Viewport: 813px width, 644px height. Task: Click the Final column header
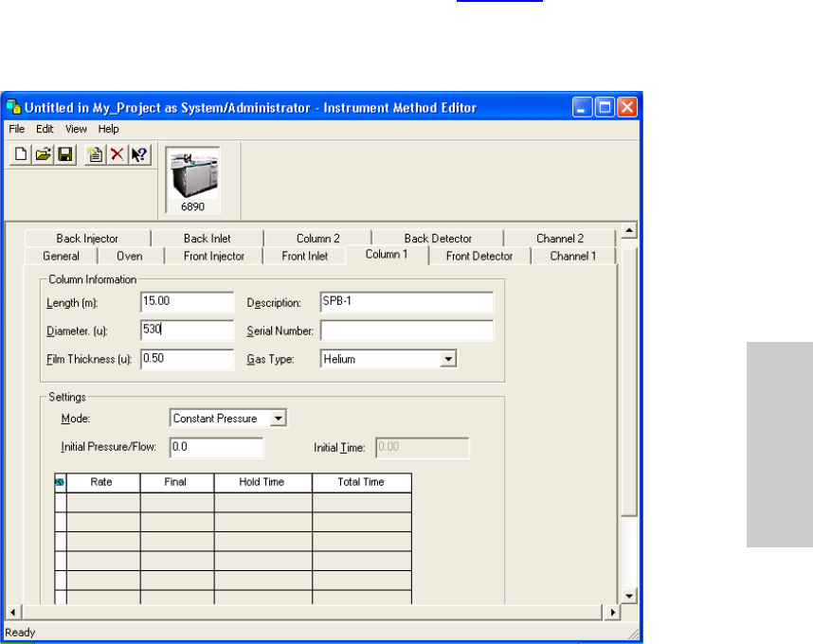point(177,482)
